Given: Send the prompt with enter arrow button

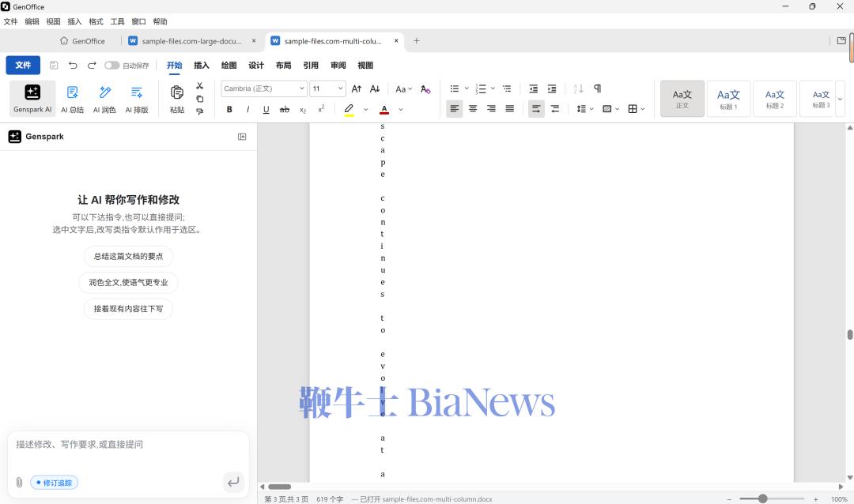Looking at the screenshot, I should 233,482.
